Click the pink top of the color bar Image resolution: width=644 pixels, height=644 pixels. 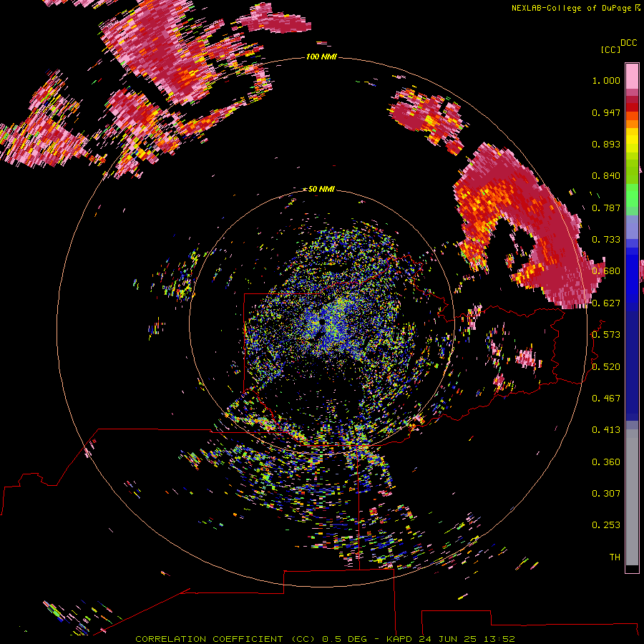[632, 76]
